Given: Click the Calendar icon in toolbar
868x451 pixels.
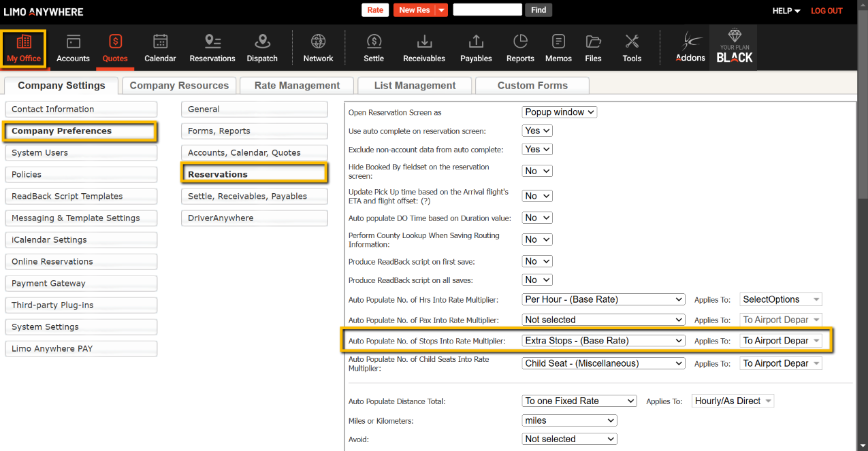Looking at the screenshot, I should [x=160, y=42].
